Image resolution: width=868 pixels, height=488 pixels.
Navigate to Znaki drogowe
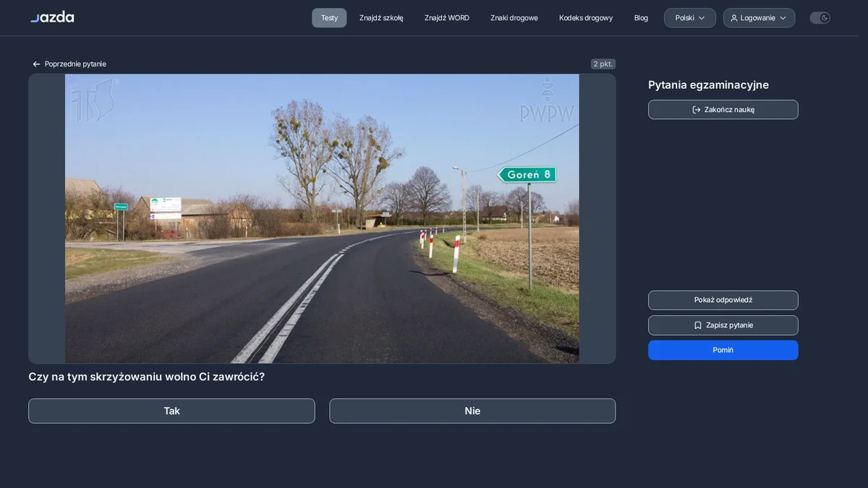tap(514, 18)
